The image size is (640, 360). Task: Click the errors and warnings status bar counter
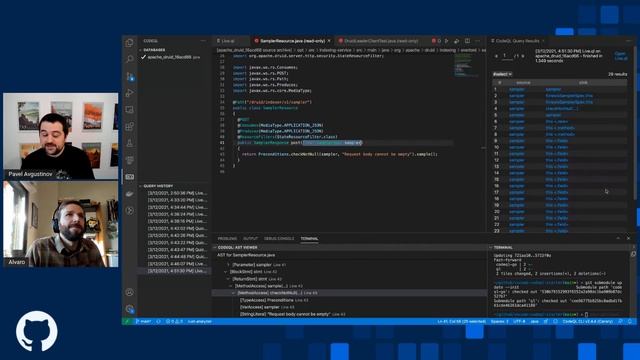[x=174, y=322]
